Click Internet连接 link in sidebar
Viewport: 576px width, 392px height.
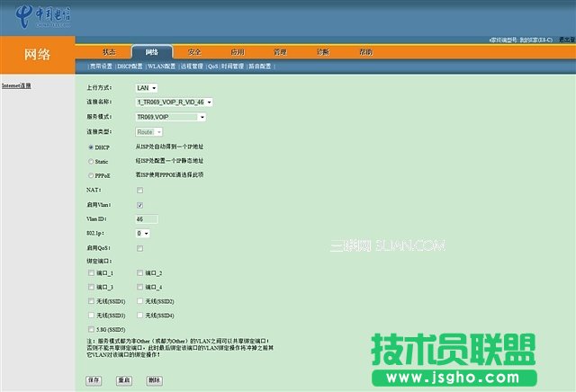pyautogui.click(x=17, y=85)
